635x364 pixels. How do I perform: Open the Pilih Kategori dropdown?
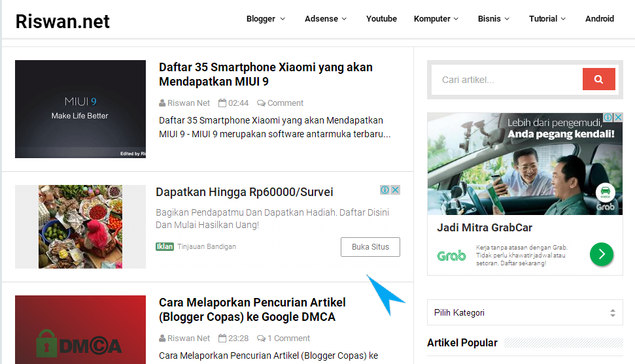[x=525, y=312]
